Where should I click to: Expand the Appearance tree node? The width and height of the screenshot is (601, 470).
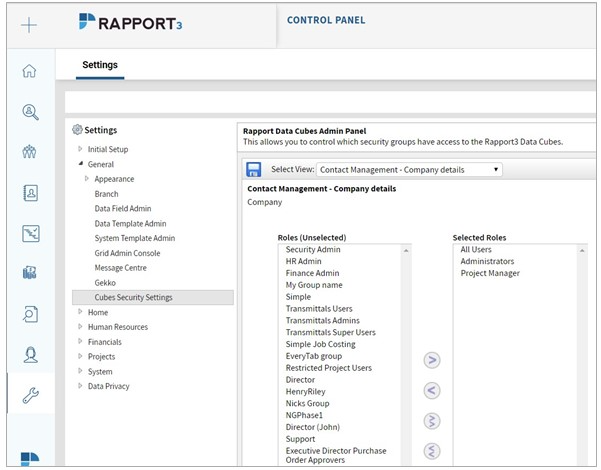[x=87, y=179]
